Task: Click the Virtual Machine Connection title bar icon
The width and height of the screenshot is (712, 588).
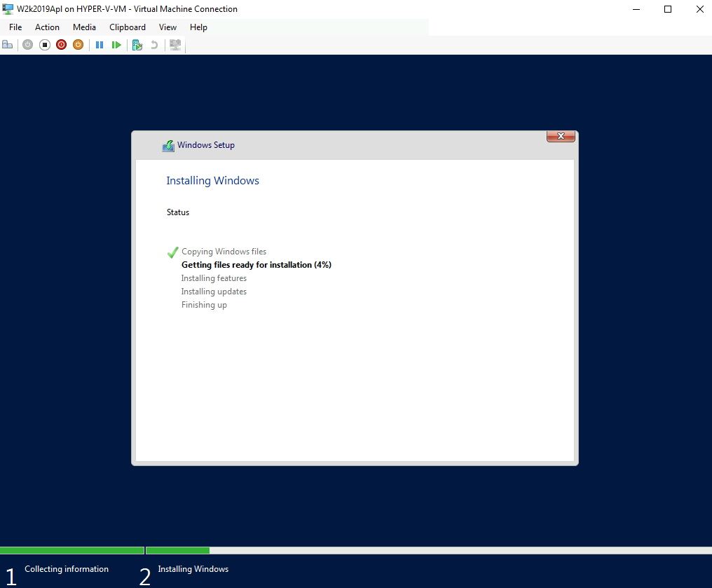Action: [8, 8]
